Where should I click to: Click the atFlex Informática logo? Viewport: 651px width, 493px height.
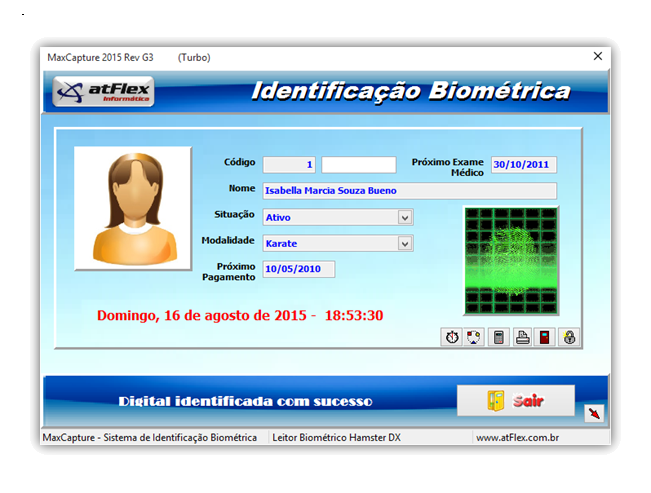click(x=104, y=92)
